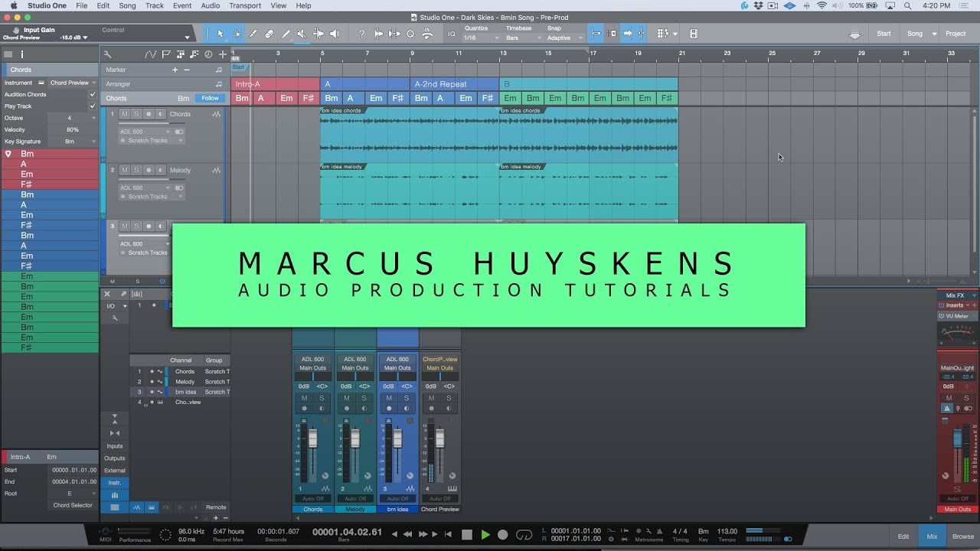Open the Song menu
This screenshot has width=980, height=551.
click(127, 5)
